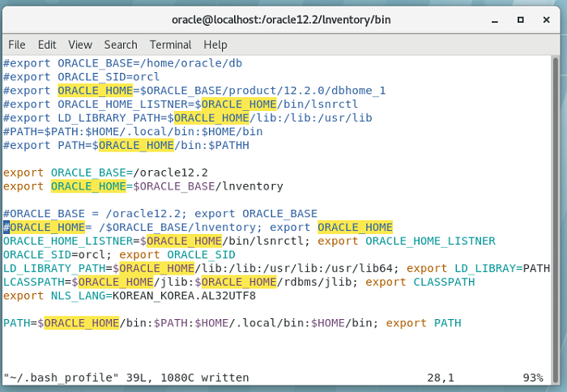Click the uncommented export ORACLE_BASE=/oracle12.2 line
Image resolution: width=567 pixels, height=392 pixels.
coord(105,173)
